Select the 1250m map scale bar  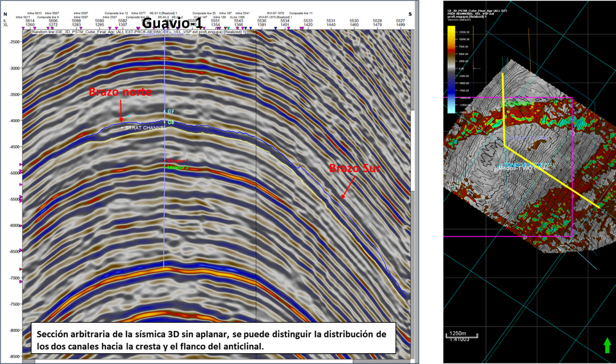coord(461,335)
